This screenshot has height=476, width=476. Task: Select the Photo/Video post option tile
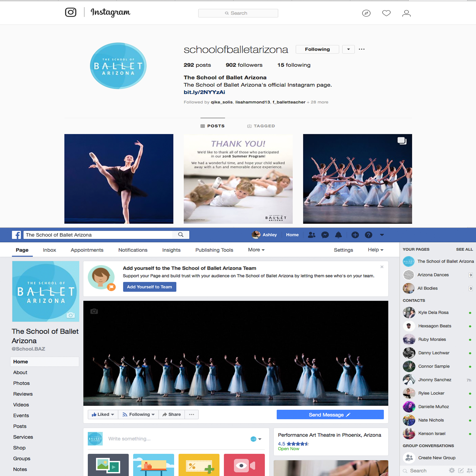coord(108,465)
